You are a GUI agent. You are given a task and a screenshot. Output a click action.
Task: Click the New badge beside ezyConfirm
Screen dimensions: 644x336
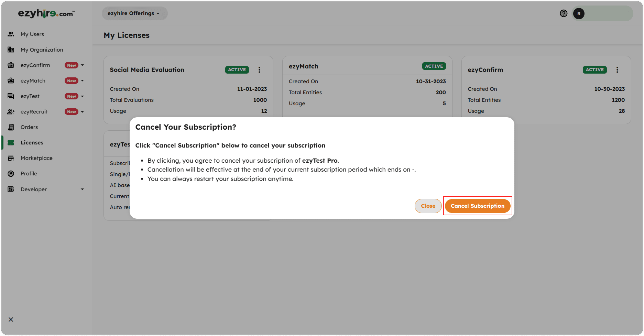click(x=72, y=65)
